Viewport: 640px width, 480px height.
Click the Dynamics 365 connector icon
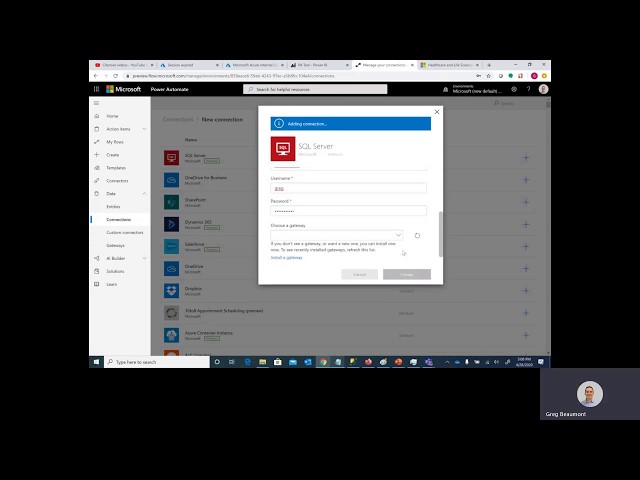[171, 224]
